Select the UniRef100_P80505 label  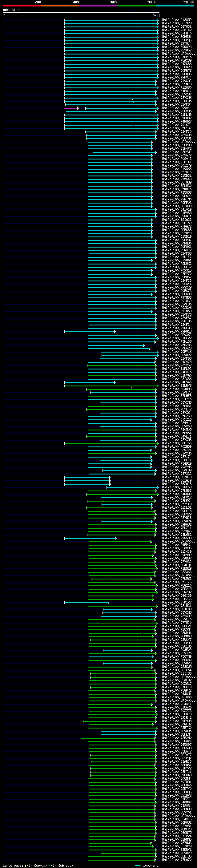point(177,430)
